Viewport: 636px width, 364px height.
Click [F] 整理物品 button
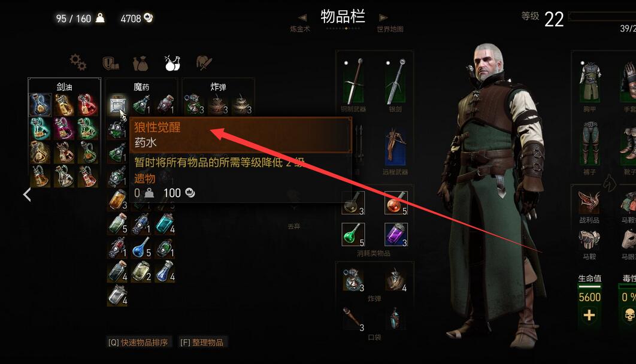pos(202,342)
